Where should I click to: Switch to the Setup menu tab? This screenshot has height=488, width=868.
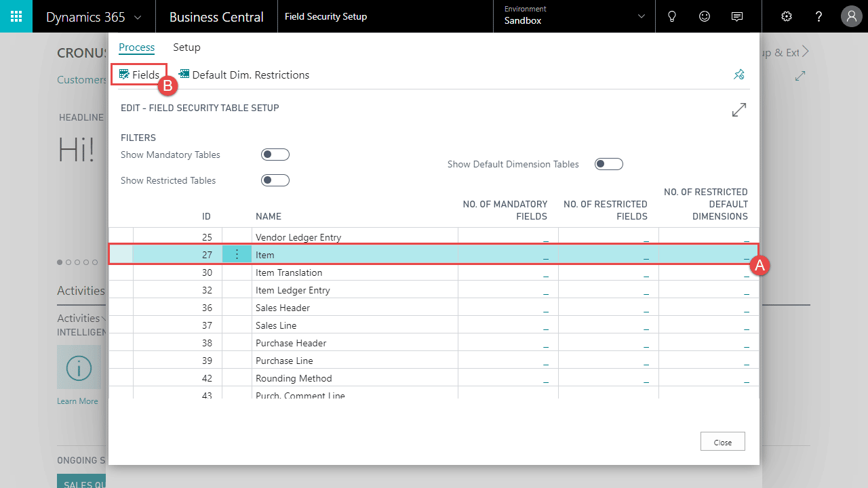point(186,47)
